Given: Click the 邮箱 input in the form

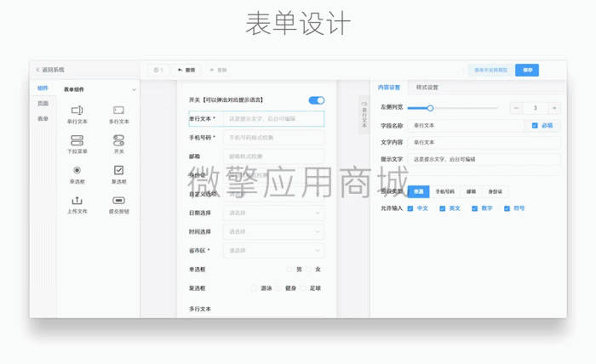Looking at the screenshot, I should pyautogui.click(x=273, y=156).
